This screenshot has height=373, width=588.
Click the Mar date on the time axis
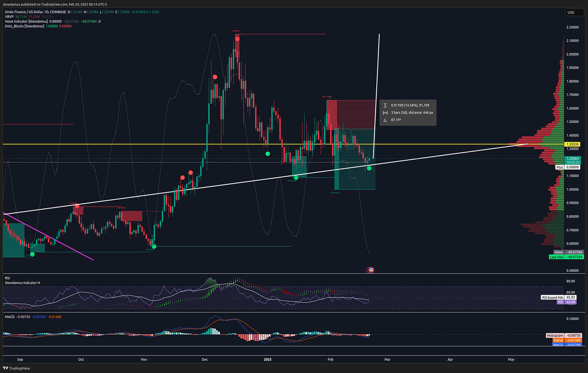click(387, 359)
